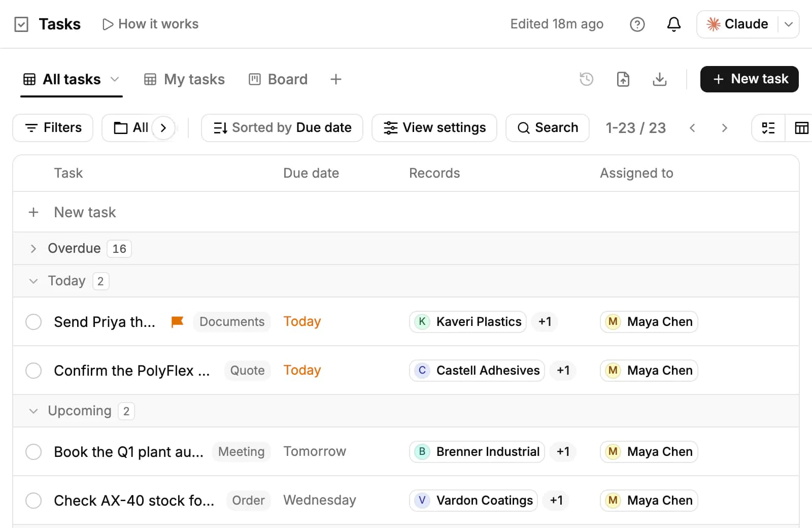The height and width of the screenshot is (528, 812).
Task: Click the orange flag on Send Priya task
Action: (x=177, y=322)
